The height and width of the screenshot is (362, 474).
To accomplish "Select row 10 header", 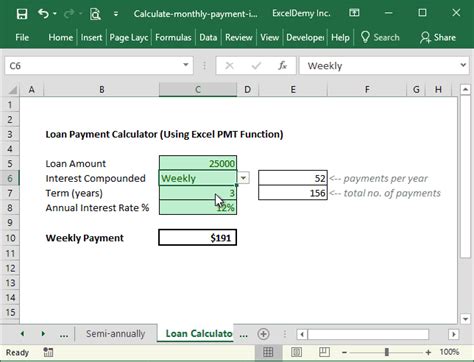I will 10,238.
